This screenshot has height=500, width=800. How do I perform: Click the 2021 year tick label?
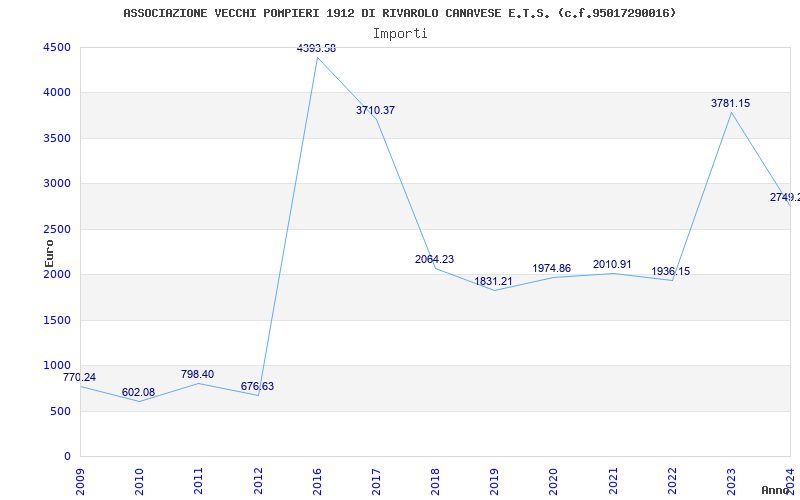tap(613, 481)
